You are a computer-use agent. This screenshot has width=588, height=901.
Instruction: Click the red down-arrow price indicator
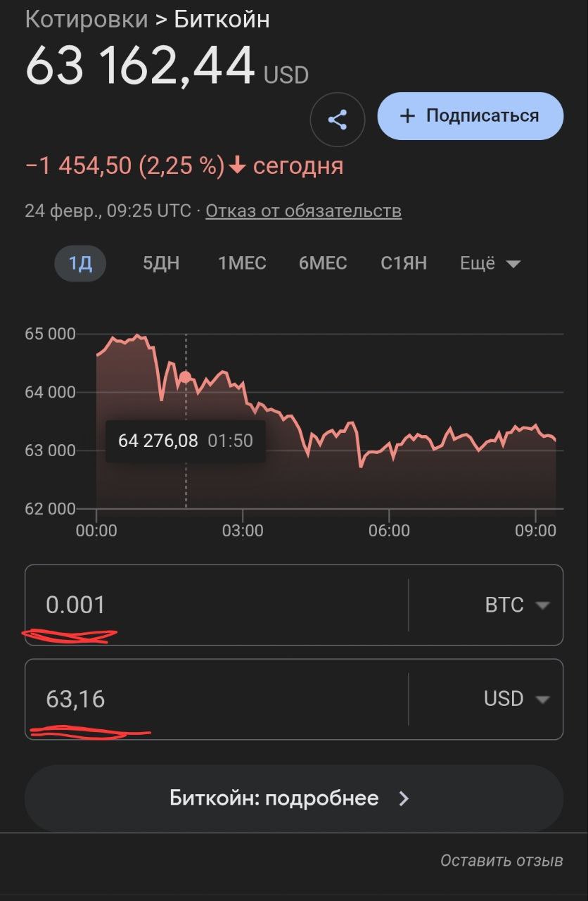(238, 166)
